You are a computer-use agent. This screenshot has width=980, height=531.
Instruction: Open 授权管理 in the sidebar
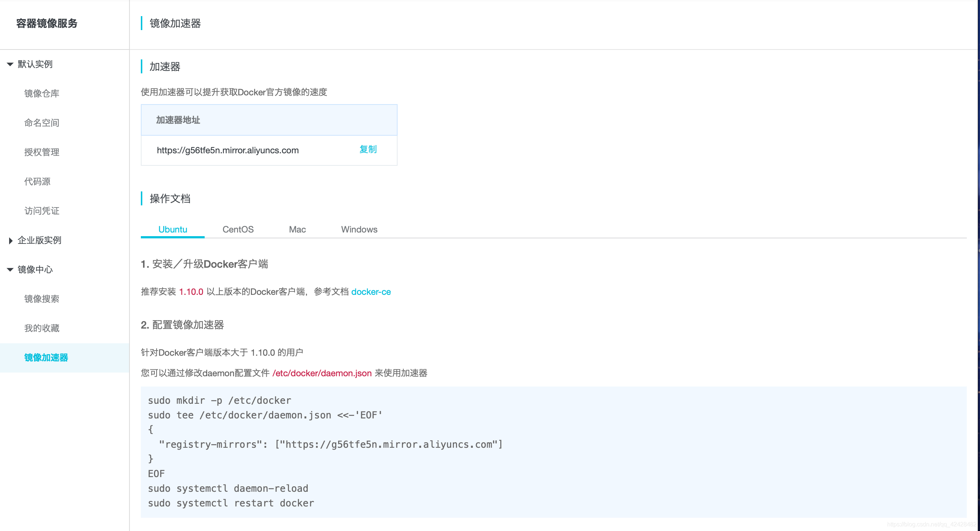(x=41, y=152)
